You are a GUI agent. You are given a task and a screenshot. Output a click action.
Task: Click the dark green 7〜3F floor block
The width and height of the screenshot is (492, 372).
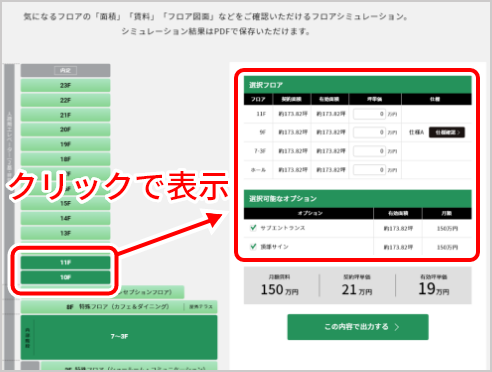119,337
